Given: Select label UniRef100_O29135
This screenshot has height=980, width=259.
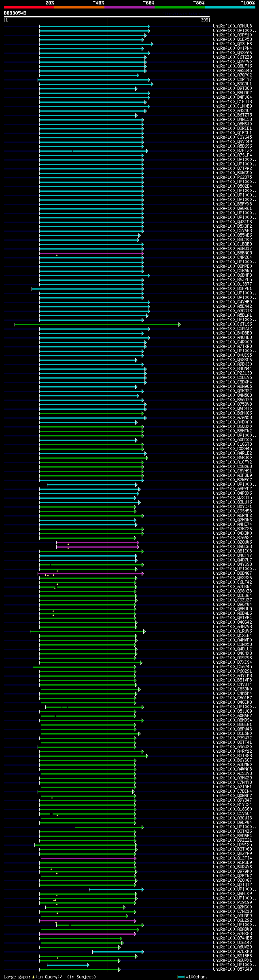Looking at the screenshot, I should tap(232, 845).
